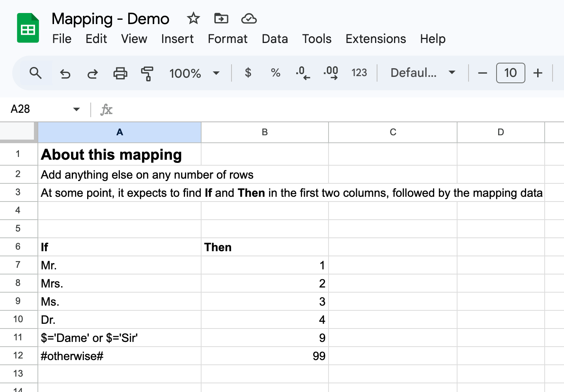Open the Data menu

pos(275,39)
